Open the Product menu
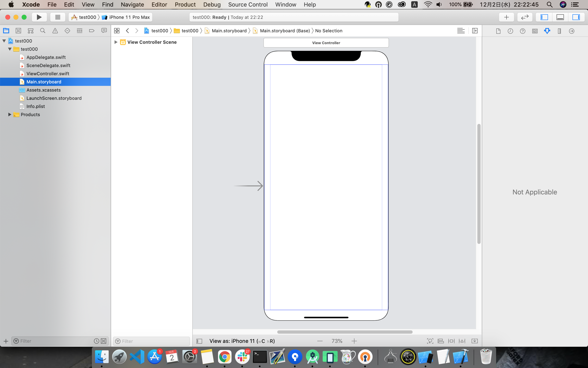Viewport: 588px width, 368px height. pos(185,4)
